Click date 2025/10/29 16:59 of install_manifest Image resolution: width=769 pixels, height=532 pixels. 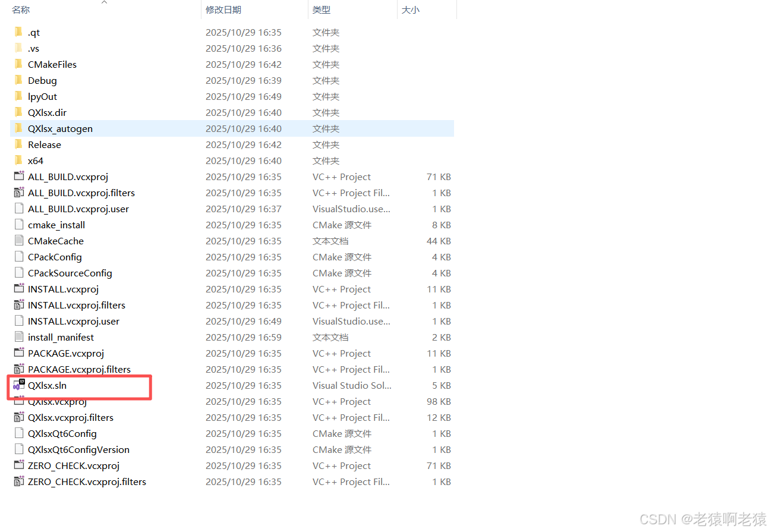(x=244, y=337)
